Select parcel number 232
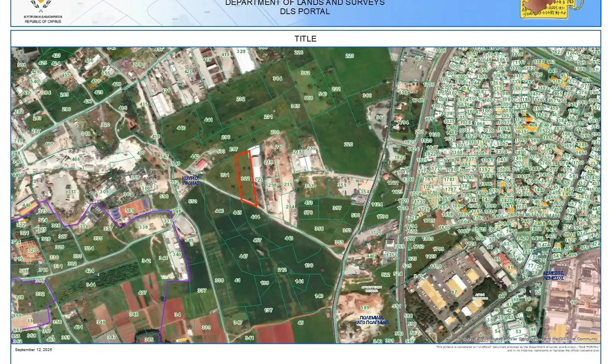The width and height of the screenshot is (612, 364). pyautogui.click(x=241, y=99)
